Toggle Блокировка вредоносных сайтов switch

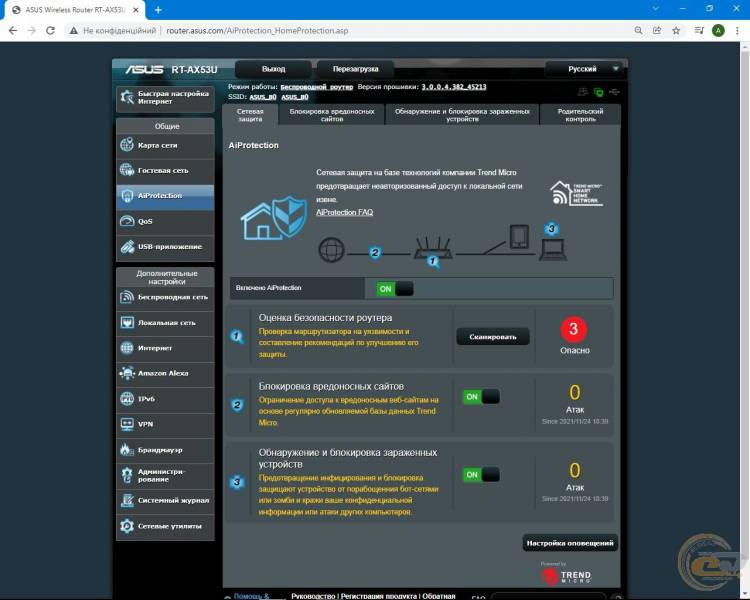(481, 397)
